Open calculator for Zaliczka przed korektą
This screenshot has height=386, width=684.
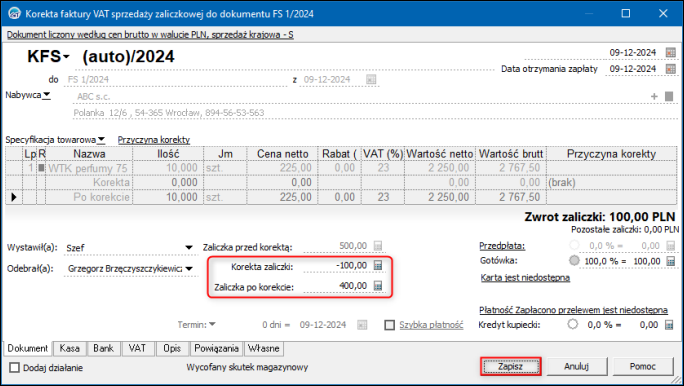pyautogui.click(x=378, y=246)
